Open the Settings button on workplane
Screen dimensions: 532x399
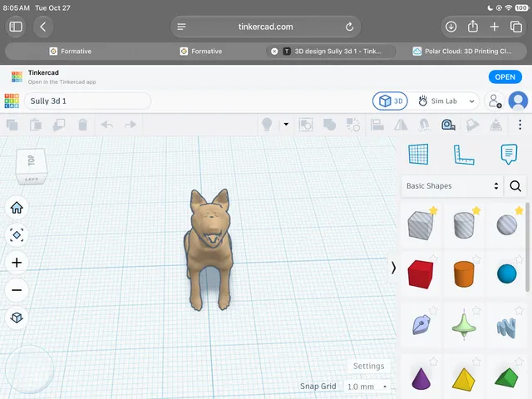[x=369, y=366]
